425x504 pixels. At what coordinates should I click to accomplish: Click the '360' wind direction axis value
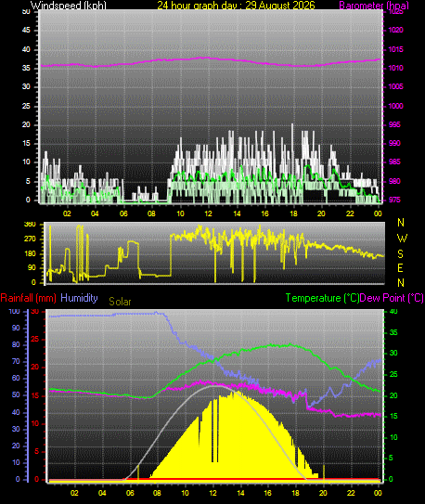(30, 225)
